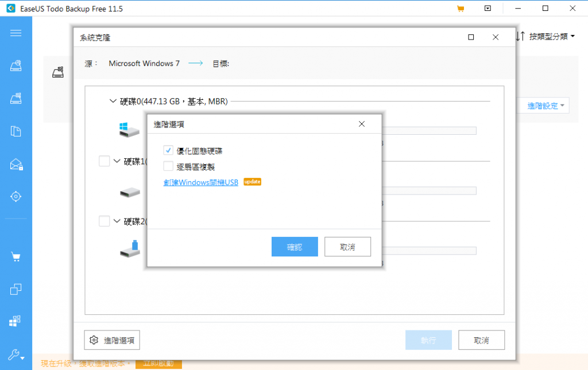This screenshot has width=588, height=370.
Task: Collapse 硬碟2 disk group
Action: click(x=117, y=221)
